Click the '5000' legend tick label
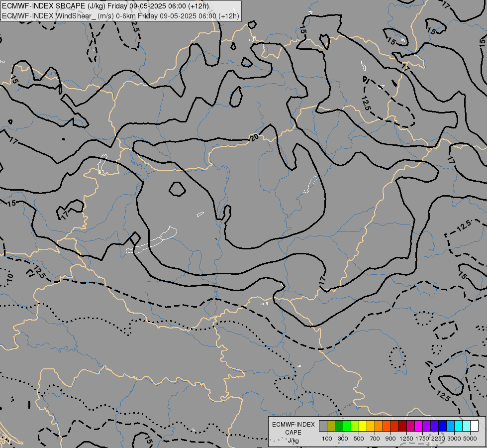 470,439
